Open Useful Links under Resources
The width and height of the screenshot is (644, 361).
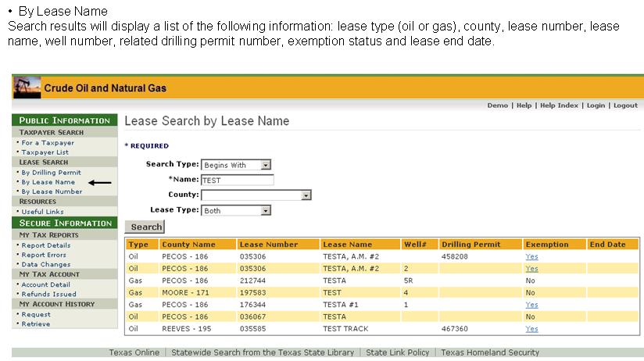(x=43, y=212)
